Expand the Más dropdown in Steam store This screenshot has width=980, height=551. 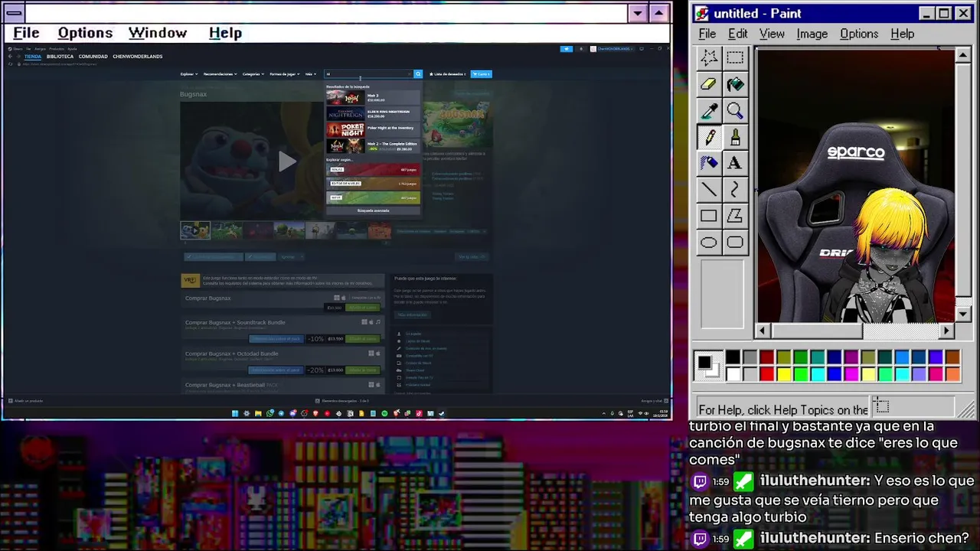click(310, 74)
